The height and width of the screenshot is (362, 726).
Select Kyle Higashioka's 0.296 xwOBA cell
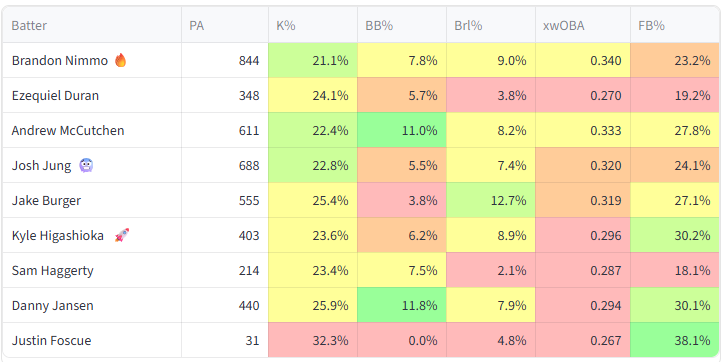point(583,235)
